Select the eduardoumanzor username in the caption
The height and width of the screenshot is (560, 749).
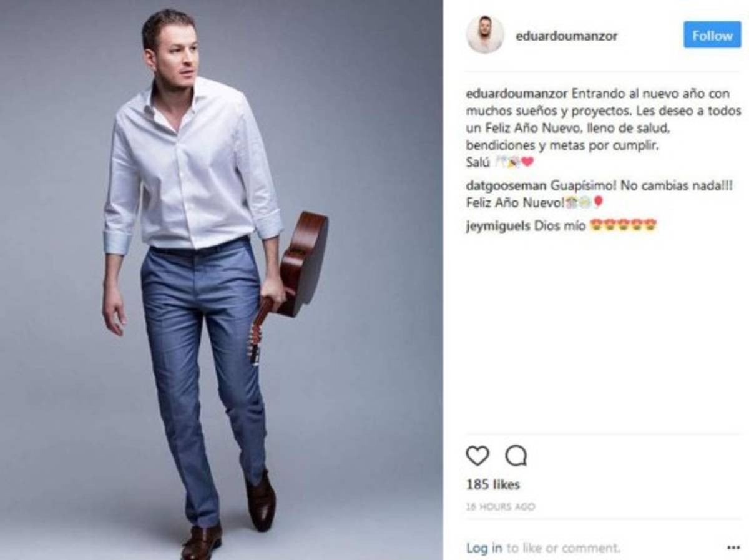[517, 94]
